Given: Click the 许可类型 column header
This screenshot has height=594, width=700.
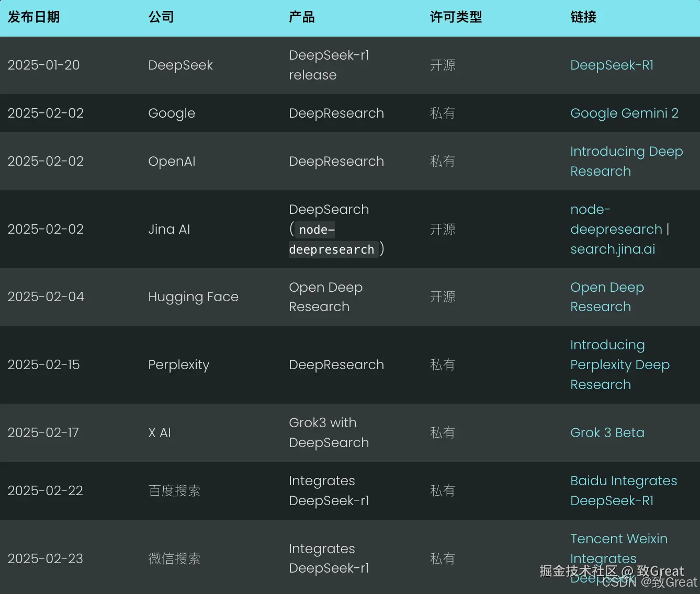Looking at the screenshot, I should [x=456, y=17].
